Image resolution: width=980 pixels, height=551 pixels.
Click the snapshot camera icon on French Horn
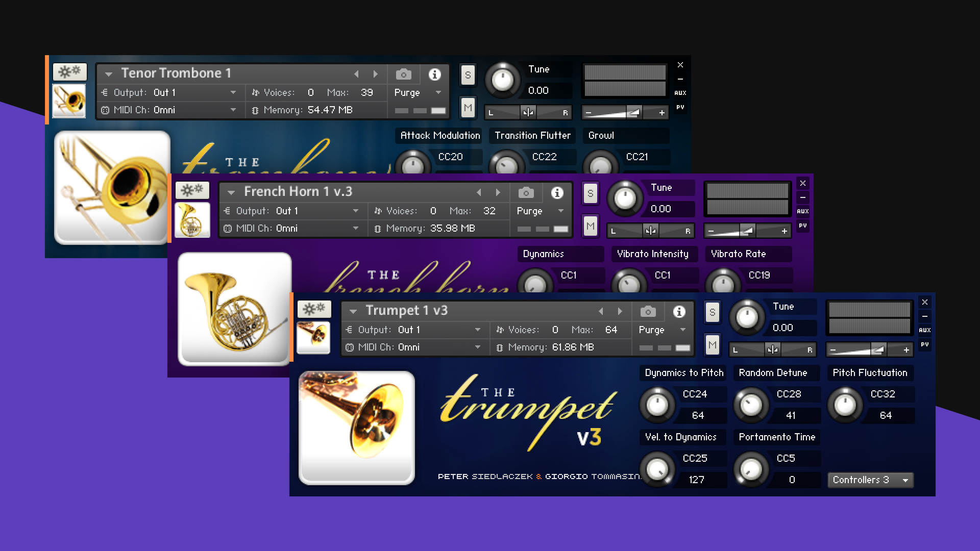tap(526, 192)
